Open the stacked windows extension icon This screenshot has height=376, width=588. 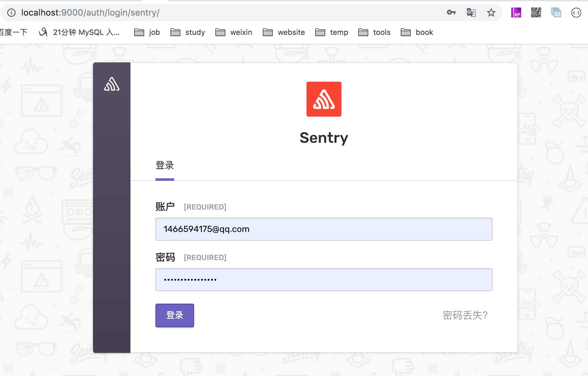(x=556, y=12)
